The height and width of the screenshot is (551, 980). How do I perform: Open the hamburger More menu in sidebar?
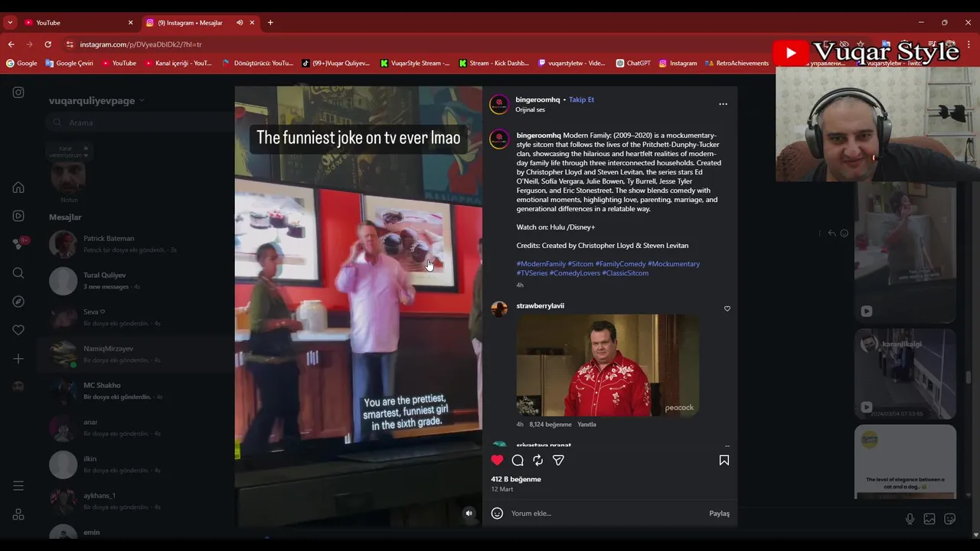[18, 486]
